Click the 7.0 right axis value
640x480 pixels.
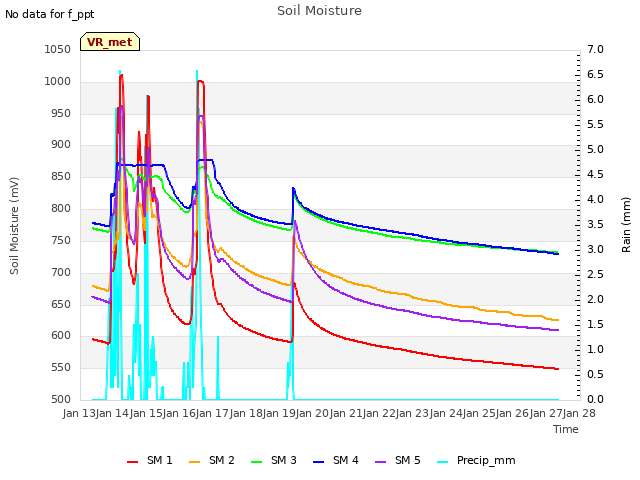pyautogui.click(x=596, y=49)
